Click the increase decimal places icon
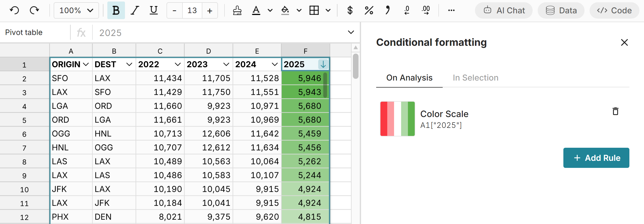 pyautogui.click(x=426, y=11)
